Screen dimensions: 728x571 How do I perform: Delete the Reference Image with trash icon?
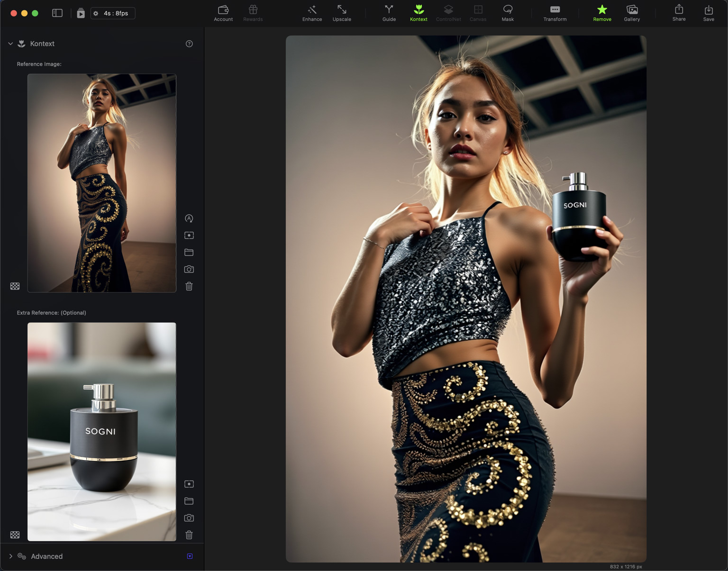[x=189, y=286]
